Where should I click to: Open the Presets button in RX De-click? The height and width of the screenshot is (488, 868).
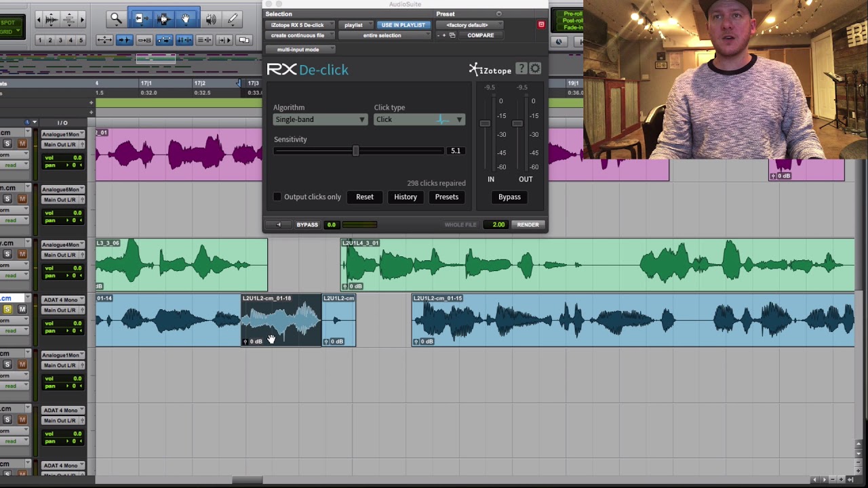point(447,197)
